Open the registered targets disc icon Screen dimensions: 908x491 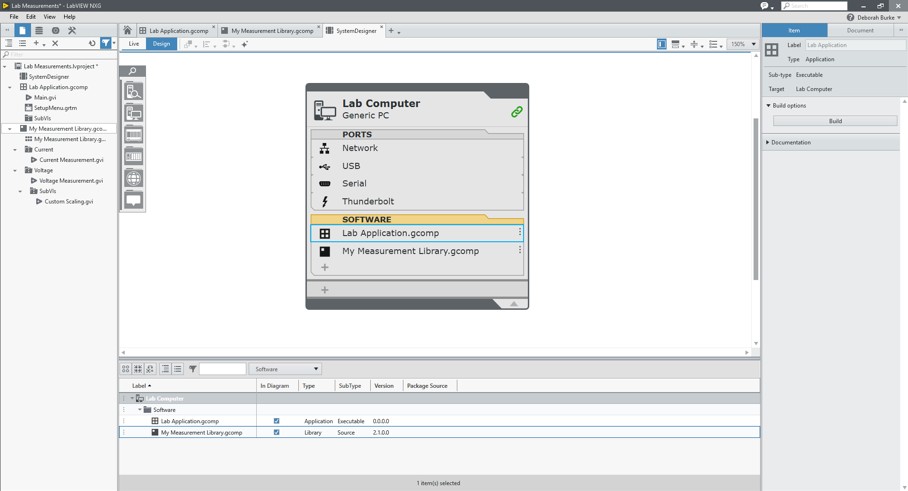[x=56, y=30]
